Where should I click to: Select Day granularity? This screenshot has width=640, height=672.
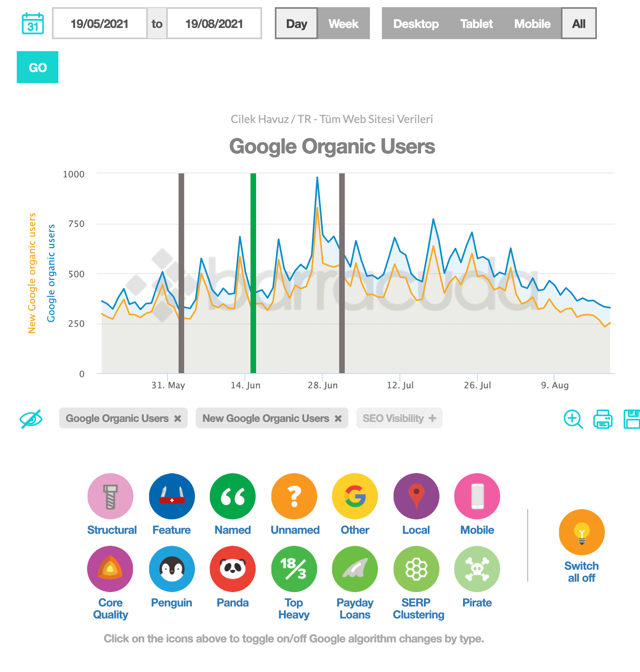(296, 23)
